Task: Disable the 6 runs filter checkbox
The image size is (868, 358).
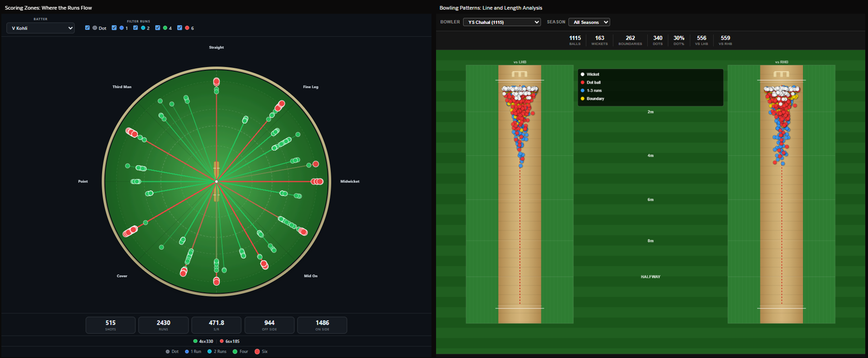Action: [x=180, y=28]
